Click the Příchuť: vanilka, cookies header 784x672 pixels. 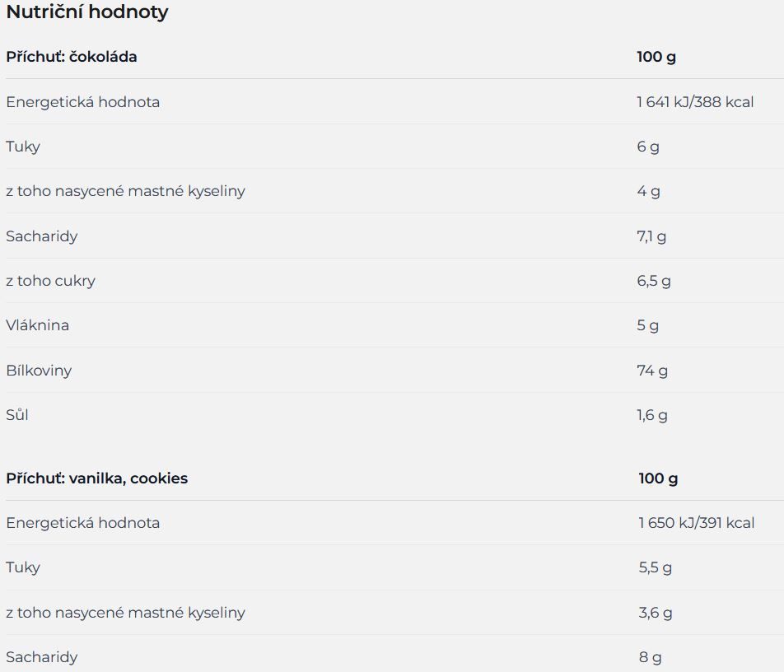click(97, 478)
